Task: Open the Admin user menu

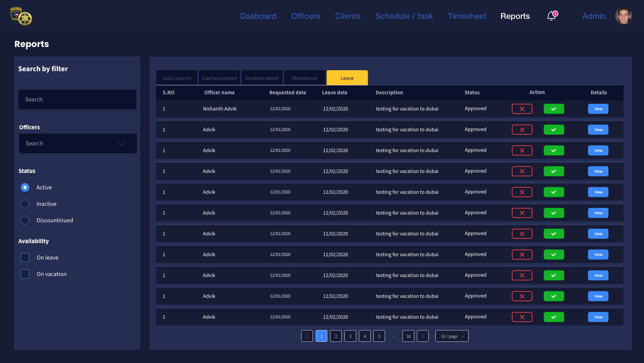Action: tap(594, 16)
